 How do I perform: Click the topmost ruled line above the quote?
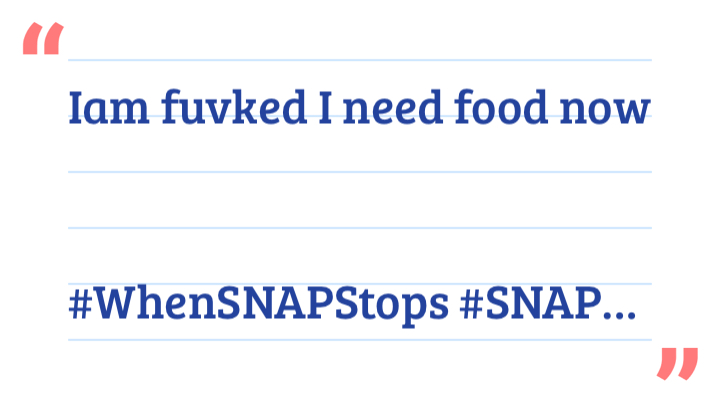(x=360, y=60)
